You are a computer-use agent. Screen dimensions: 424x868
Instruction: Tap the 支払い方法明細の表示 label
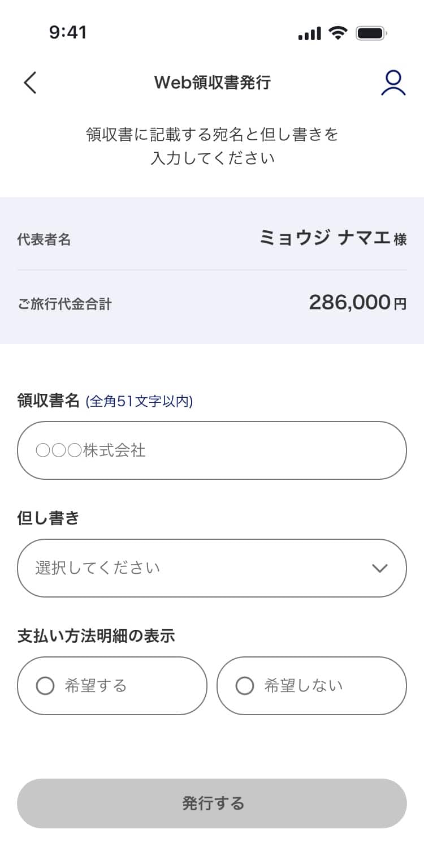[96, 635]
